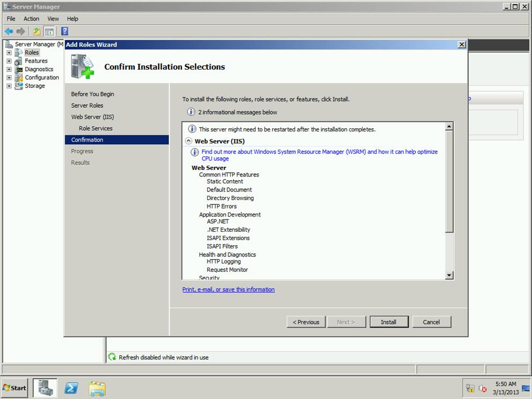532x399 pixels.
Task: Click the network tray icon
Action: (470, 388)
